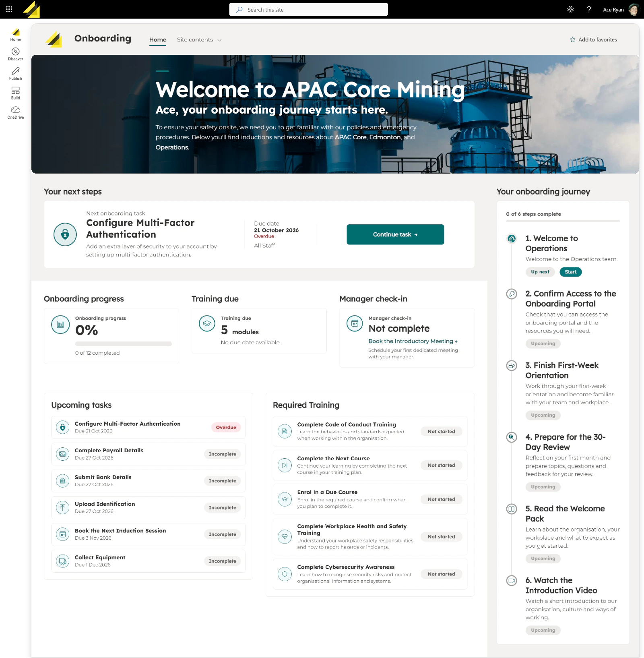Viewport: 644px width, 658px height.
Task: Click Start on Welcome to Operations step
Action: point(570,272)
